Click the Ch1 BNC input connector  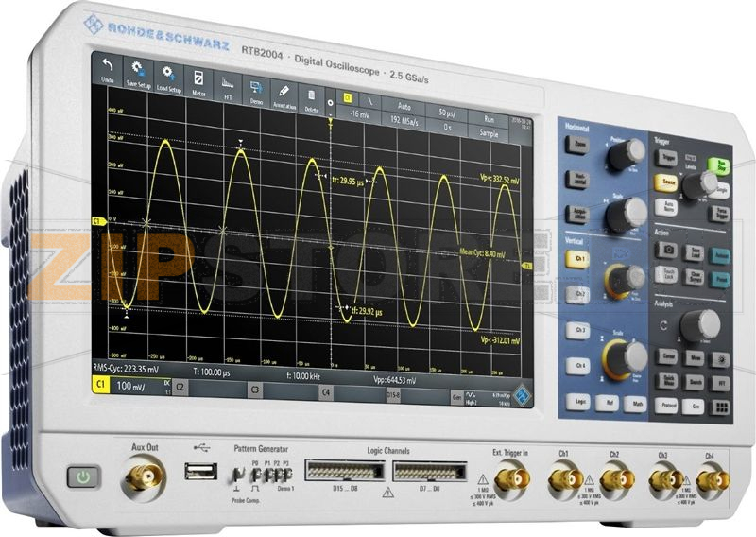[x=565, y=479]
